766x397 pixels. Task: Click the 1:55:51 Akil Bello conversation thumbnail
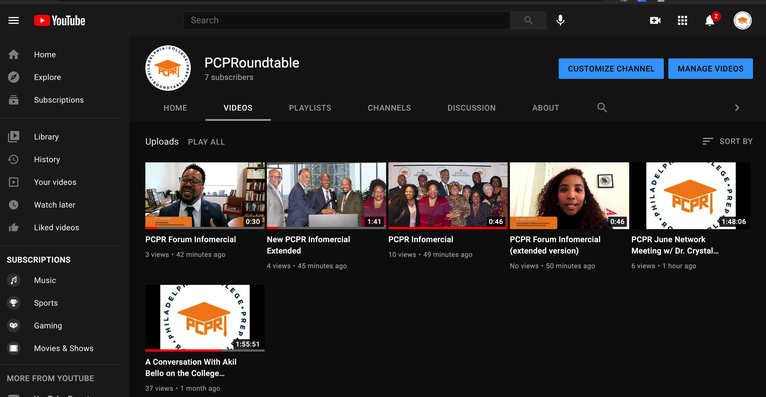[205, 318]
